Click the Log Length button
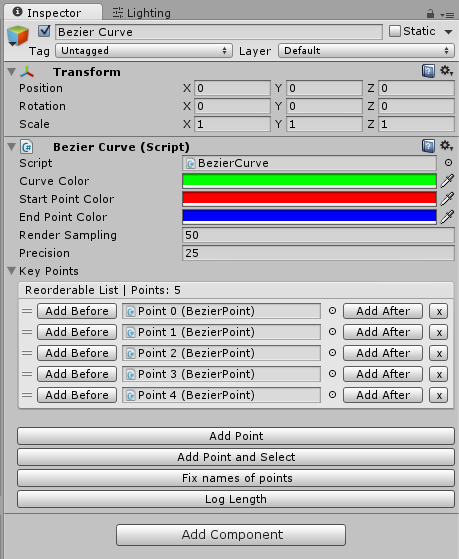Screen dimensions: 459x559 [x=236, y=499]
